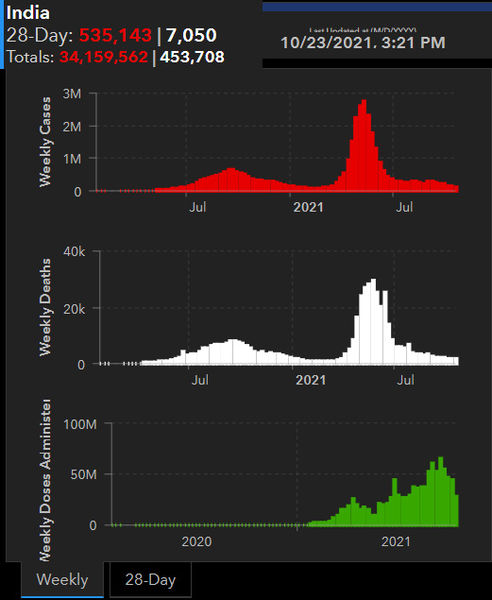Click the 40k label on weekly deaths axis
The image size is (492, 600).
point(74,252)
